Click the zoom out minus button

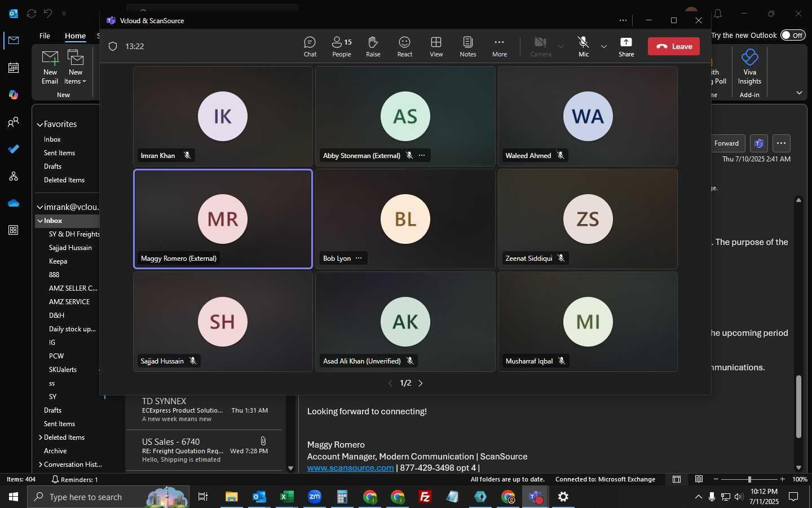pyautogui.click(x=716, y=479)
